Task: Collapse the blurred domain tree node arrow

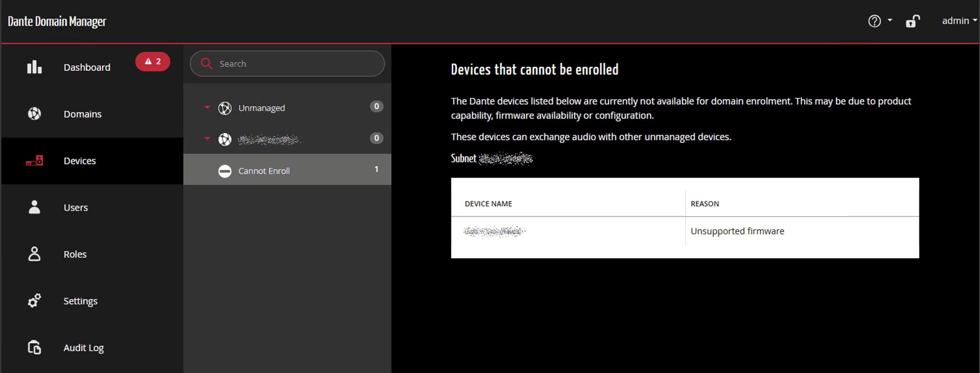Action: [x=207, y=138]
